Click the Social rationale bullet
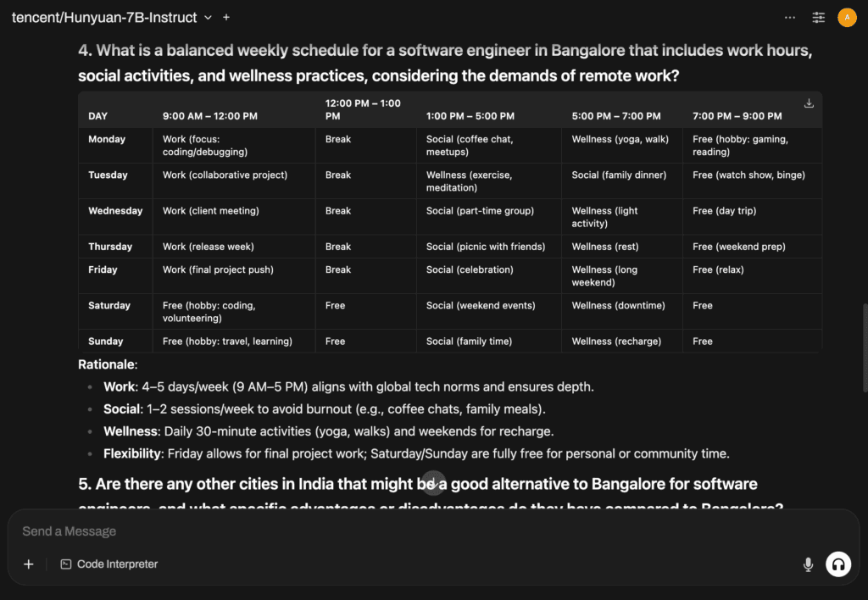The image size is (868, 600). pyautogui.click(x=325, y=409)
